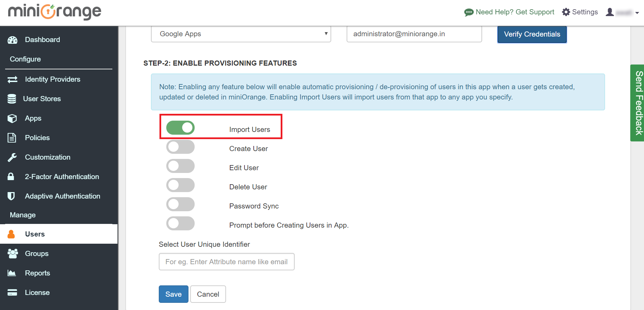Open the Policies section
Screen dimensions: 644x310
(x=37, y=137)
